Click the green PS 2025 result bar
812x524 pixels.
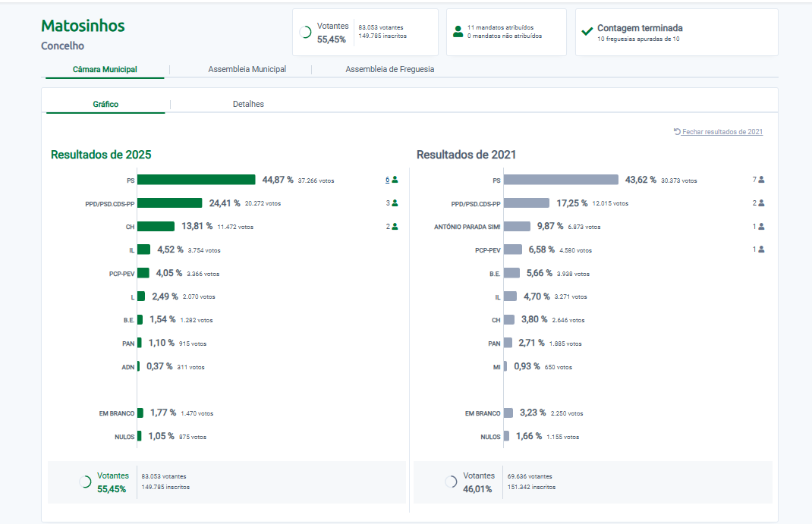click(x=197, y=180)
